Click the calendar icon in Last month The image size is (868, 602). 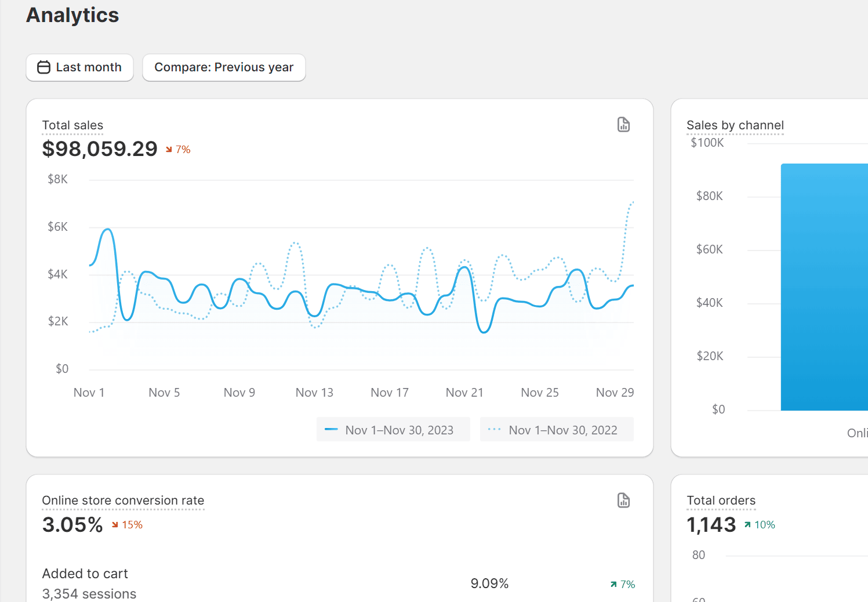pos(43,67)
